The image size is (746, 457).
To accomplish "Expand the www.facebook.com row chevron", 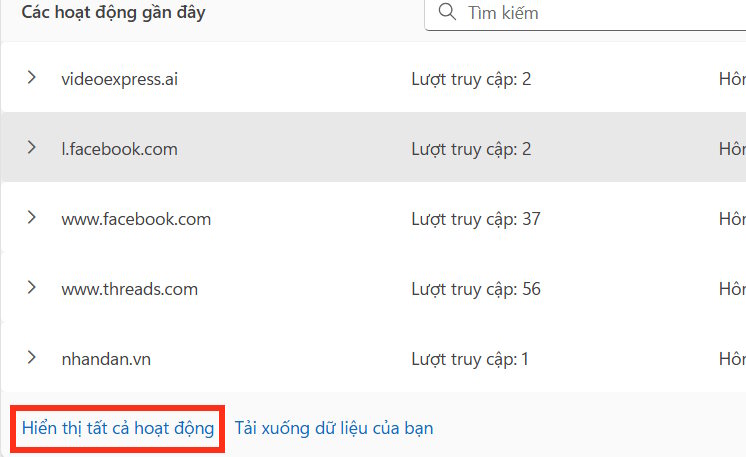I will pos(31,217).
